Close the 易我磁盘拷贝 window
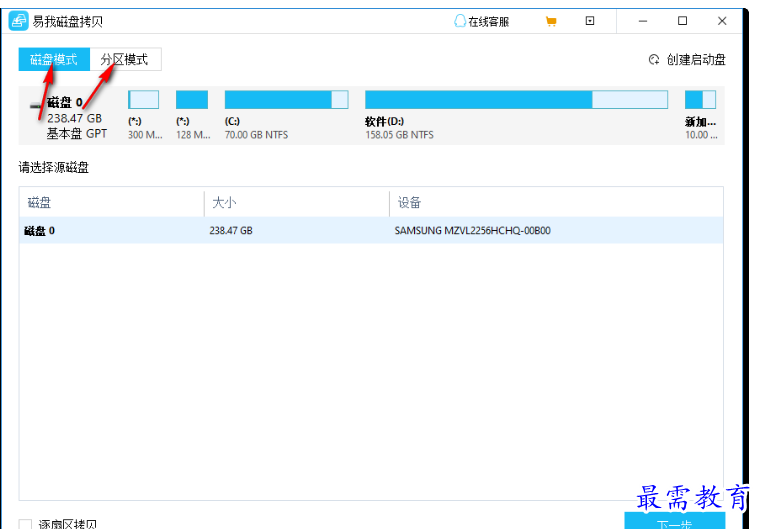Screen dimensions: 758x529 click(x=722, y=21)
